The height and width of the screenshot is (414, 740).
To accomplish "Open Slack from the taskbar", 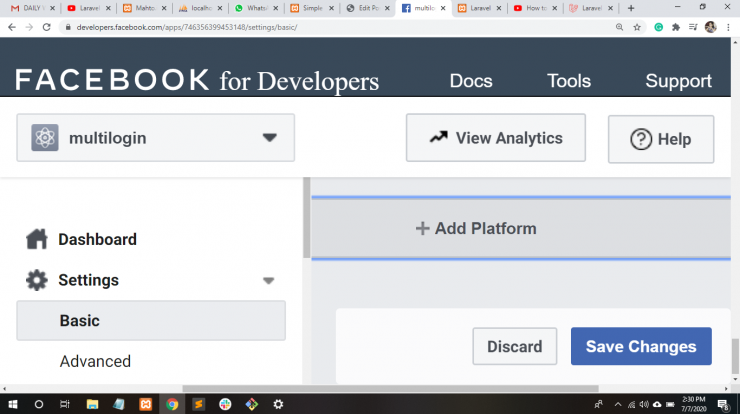I will coord(225,404).
